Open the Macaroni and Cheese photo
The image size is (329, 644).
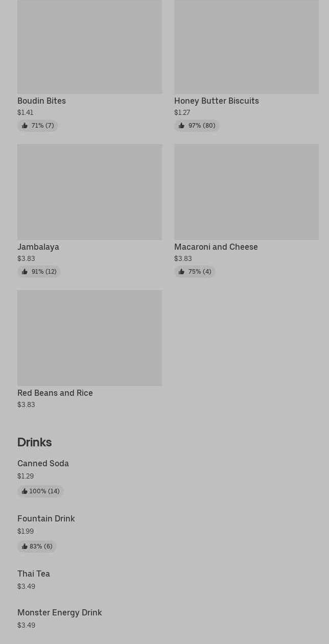pos(246,192)
